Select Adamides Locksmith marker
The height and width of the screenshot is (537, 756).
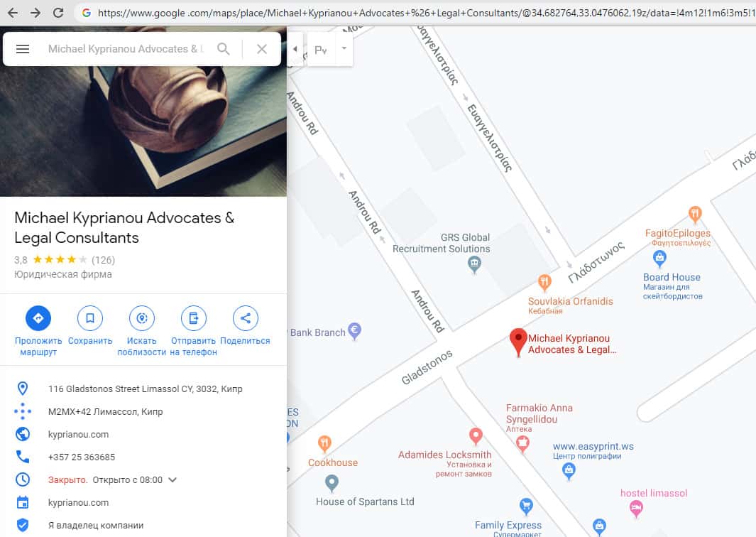(x=476, y=436)
